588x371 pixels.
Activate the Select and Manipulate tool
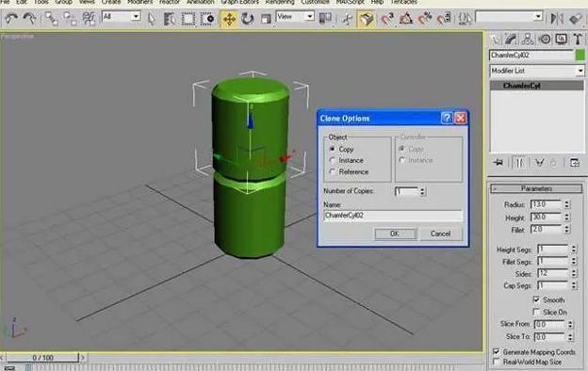pos(348,19)
